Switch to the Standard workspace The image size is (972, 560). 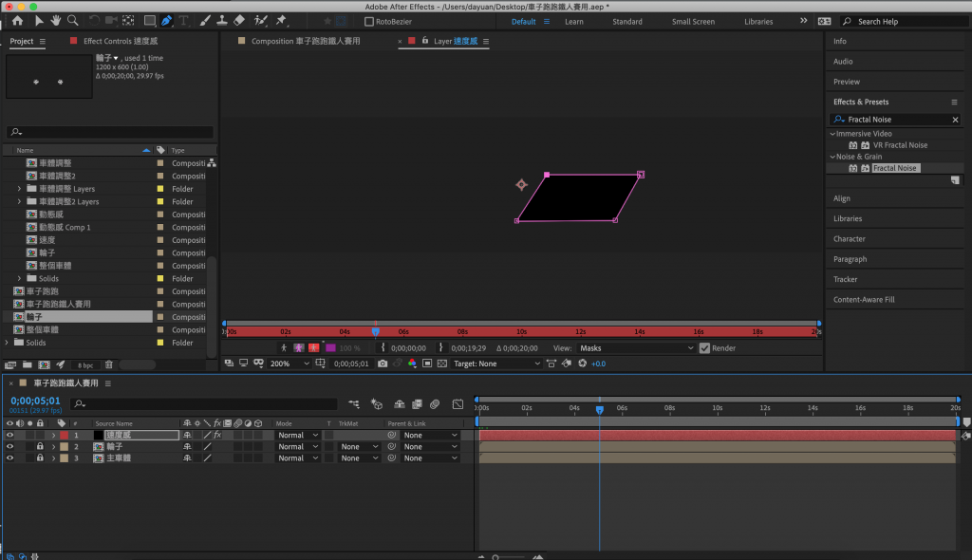click(626, 22)
